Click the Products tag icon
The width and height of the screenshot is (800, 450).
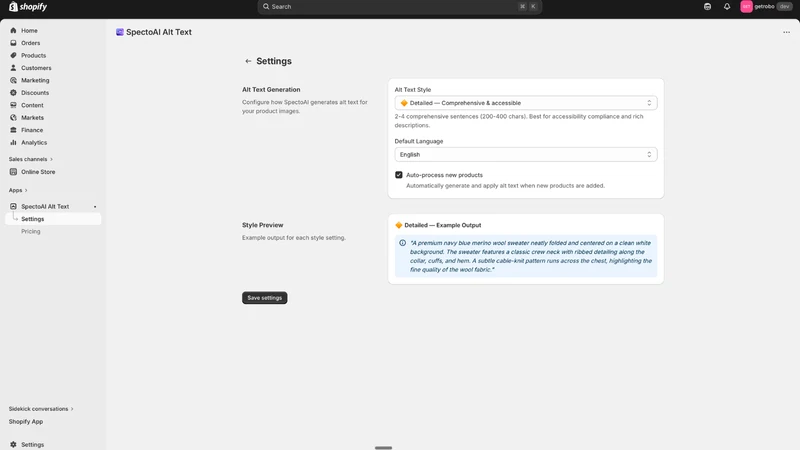[x=13, y=55]
